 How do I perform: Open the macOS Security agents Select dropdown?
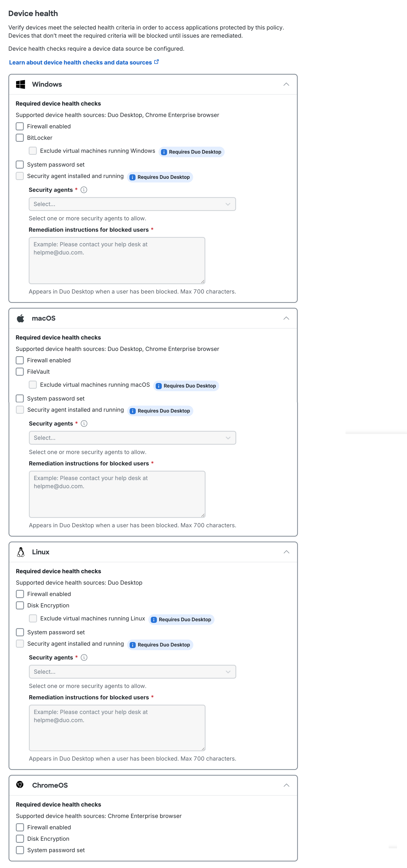click(x=132, y=438)
